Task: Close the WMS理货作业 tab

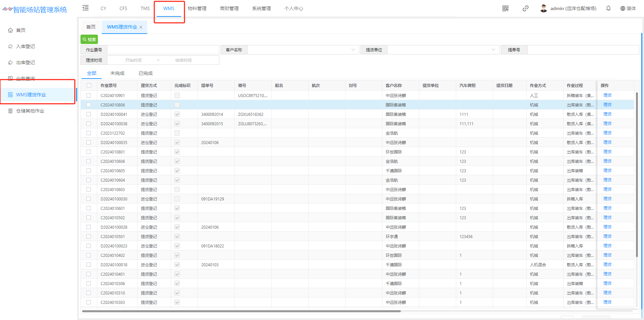Action: coord(141,27)
